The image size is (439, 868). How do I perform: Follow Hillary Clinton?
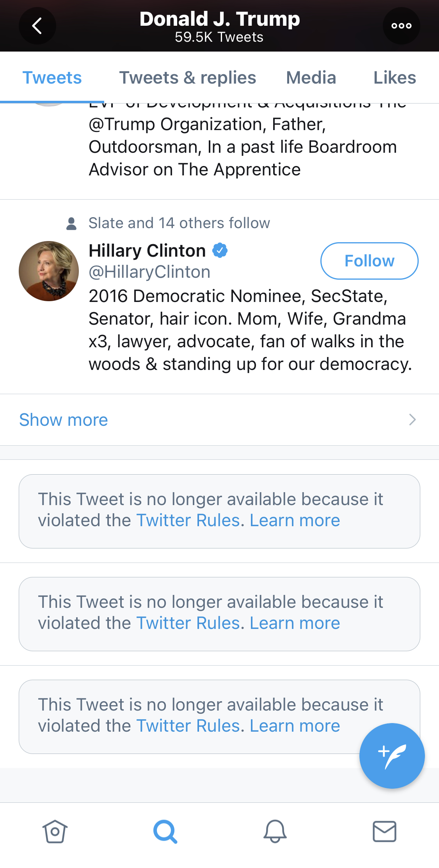click(x=369, y=261)
